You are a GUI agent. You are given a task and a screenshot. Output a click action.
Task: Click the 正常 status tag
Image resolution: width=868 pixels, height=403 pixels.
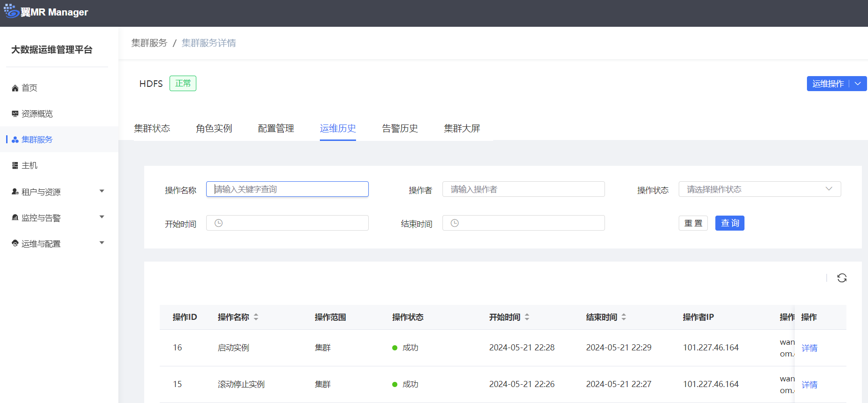point(183,84)
